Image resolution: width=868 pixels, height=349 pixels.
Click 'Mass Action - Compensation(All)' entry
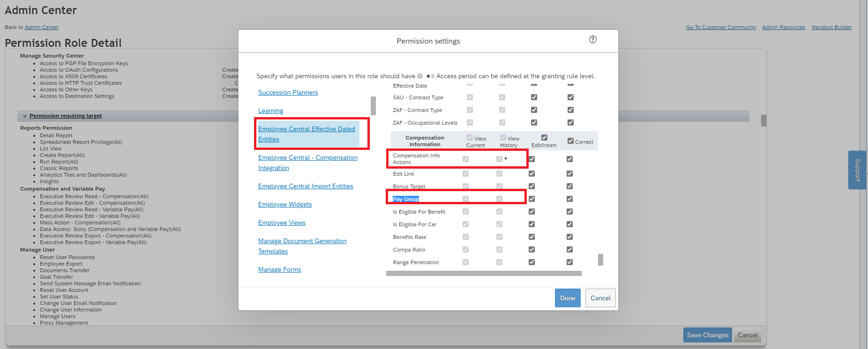[80, 223]
